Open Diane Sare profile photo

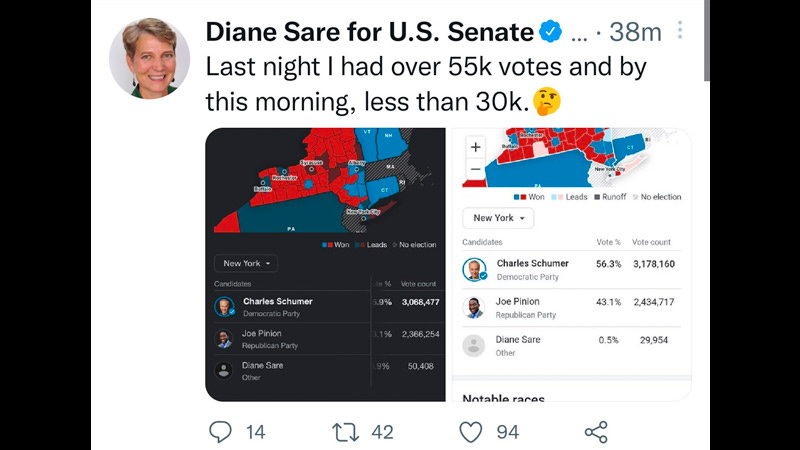coord(149,58)
